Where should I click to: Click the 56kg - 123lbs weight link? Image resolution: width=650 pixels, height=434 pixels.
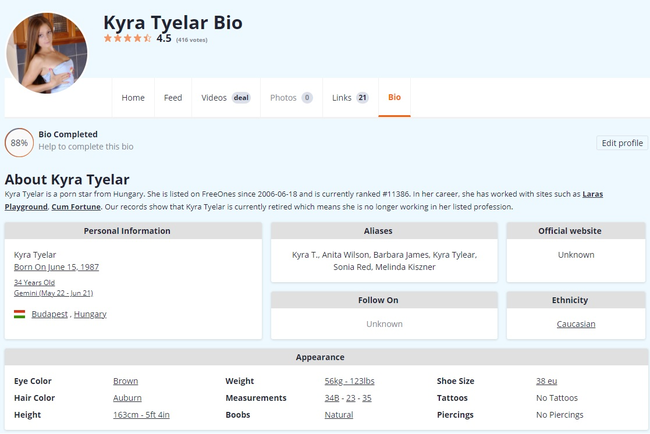(349, 381)
